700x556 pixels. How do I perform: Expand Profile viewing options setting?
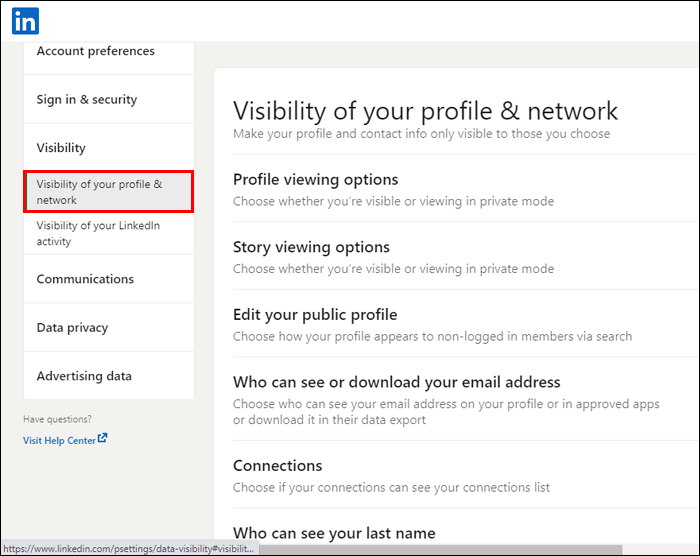316,180
